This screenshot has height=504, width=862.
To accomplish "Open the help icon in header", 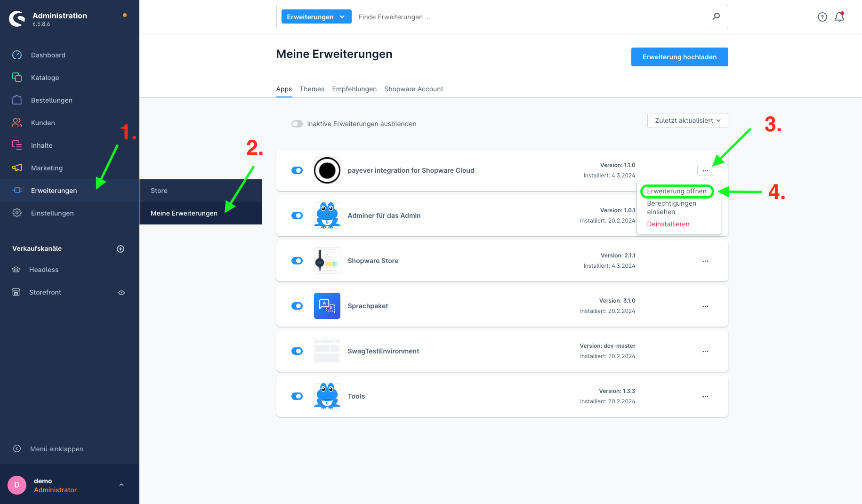I will [x=822, y=17].
